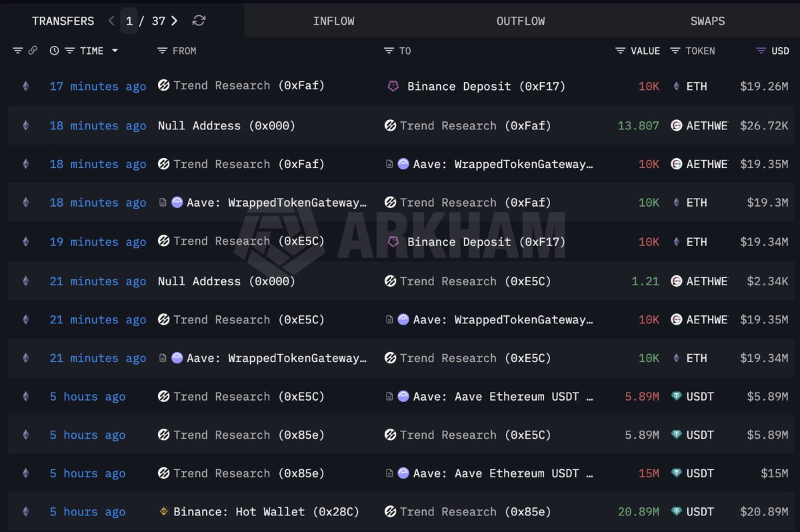Click Binance Deposit icon in 17 minutes ago row
Image resolution: width=800 pixels, height=532 pixels.
tap(393, 86)
